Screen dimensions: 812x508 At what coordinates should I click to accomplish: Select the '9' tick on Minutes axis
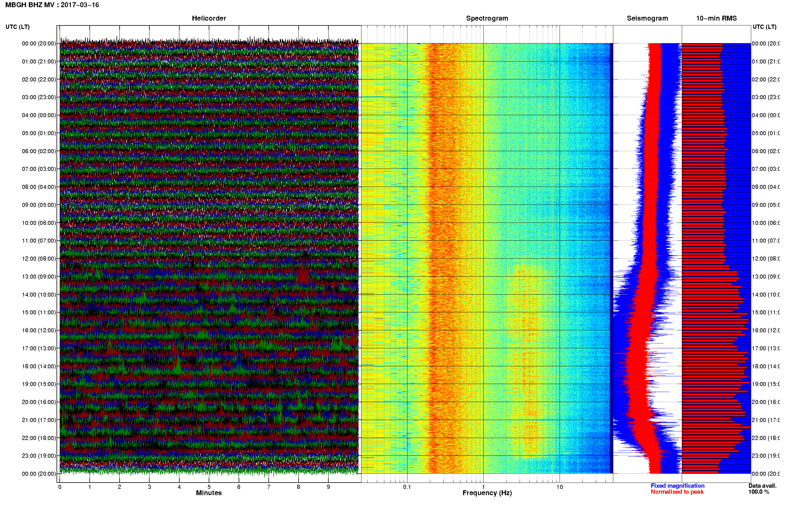328,487
